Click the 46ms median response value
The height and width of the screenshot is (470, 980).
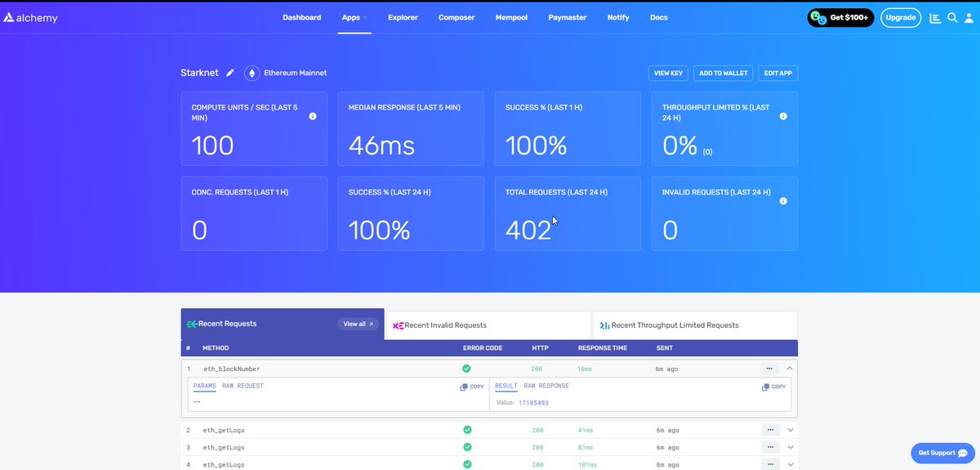tap(381, 145)
